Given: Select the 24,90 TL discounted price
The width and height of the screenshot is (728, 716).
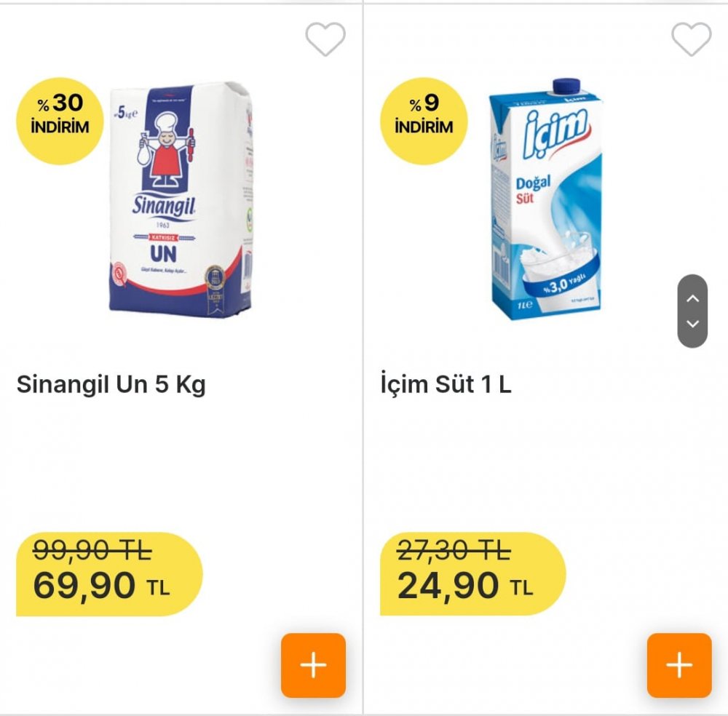Looking at the screenshot, I should coord(464,586).
